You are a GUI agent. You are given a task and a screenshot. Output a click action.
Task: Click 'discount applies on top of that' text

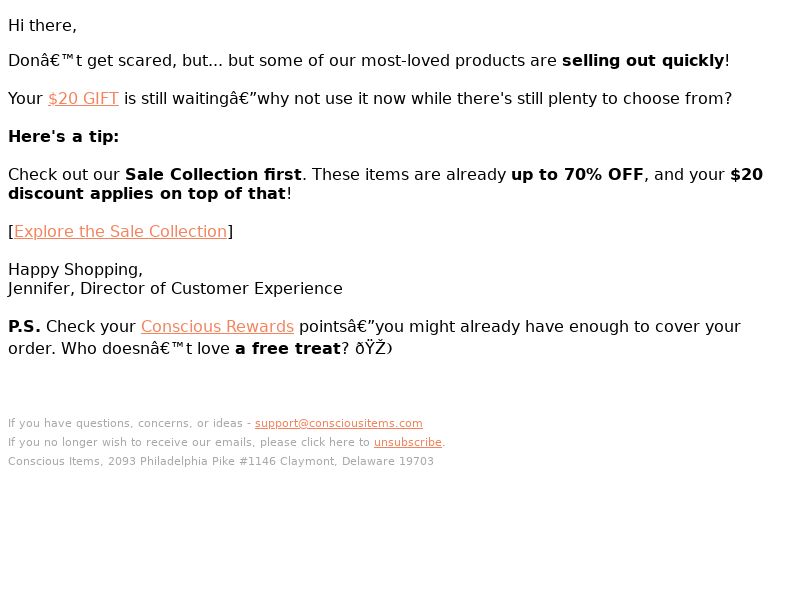pyautogui.click(x=147, y=194)
